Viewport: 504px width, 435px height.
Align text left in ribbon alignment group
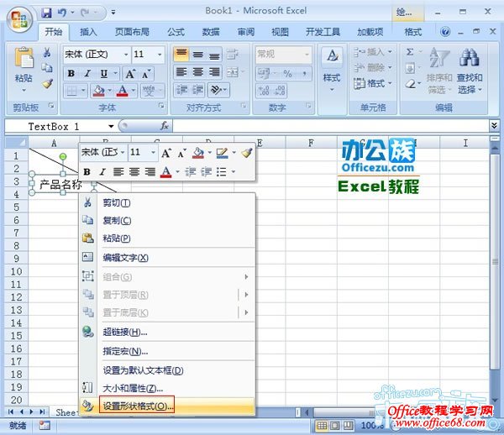[181, 72]
